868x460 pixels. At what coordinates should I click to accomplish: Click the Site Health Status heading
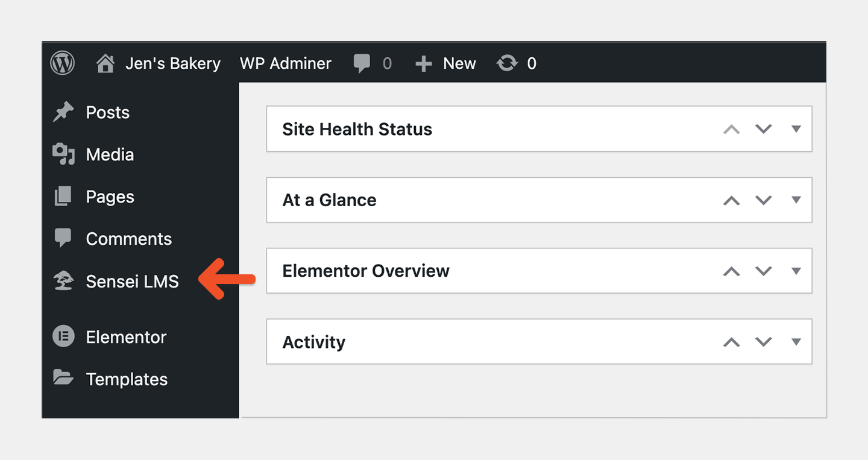(357, 129)
